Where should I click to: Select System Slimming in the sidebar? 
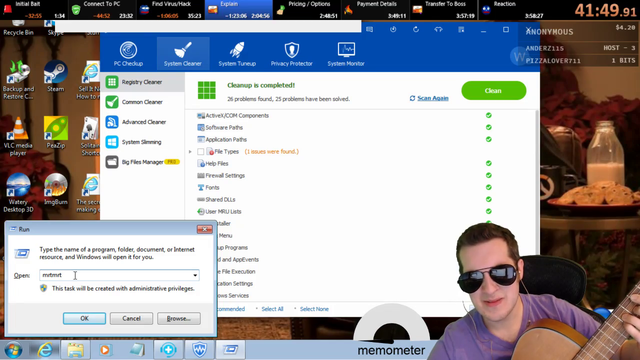click(142, 142)
